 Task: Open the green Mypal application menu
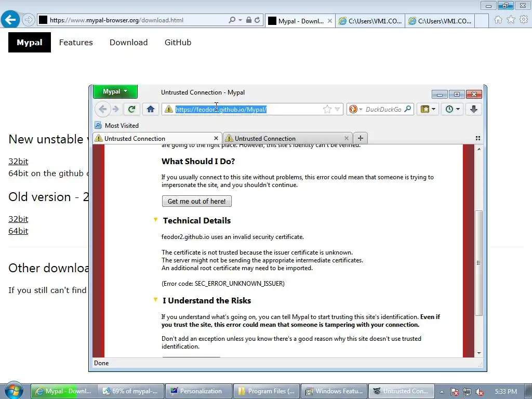point(115,91)
